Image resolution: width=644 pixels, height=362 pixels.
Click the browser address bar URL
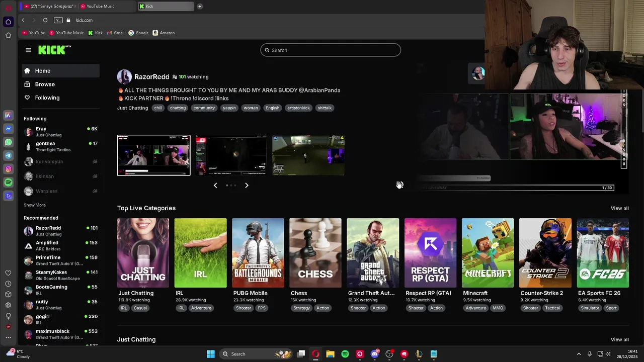(84, 20)
